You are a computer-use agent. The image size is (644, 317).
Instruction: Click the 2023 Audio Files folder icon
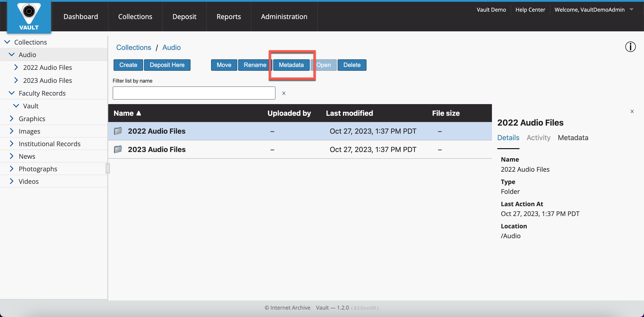pyautogui.click(x=118, y=149)
